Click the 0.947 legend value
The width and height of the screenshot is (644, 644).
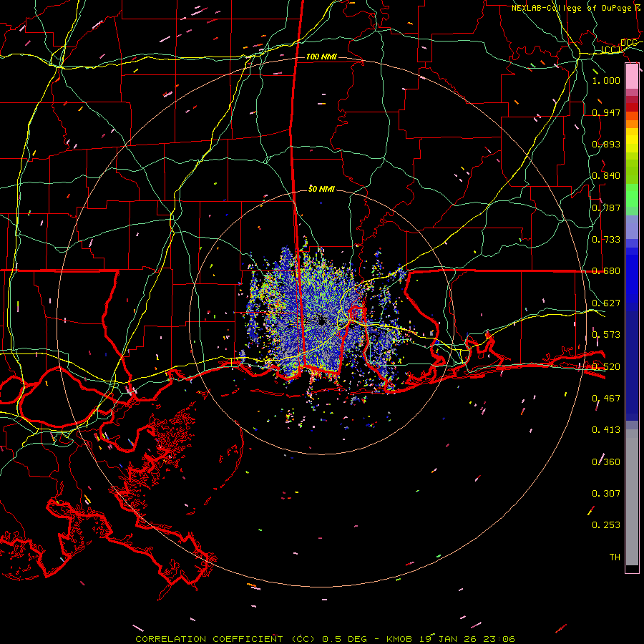(606, 112)
